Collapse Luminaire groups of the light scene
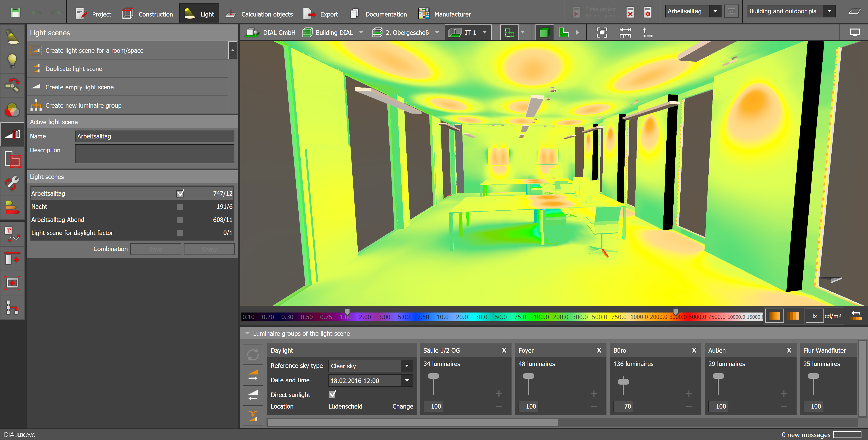868x440 pixels. click(x=247, y=333)
